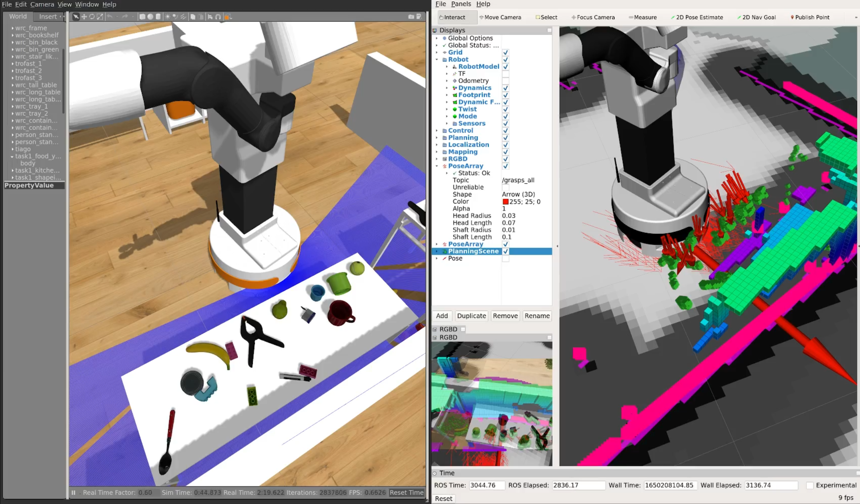Uncheck the Grid display checkbox
This screenshot has width=860, height=504.
(505, 52)
